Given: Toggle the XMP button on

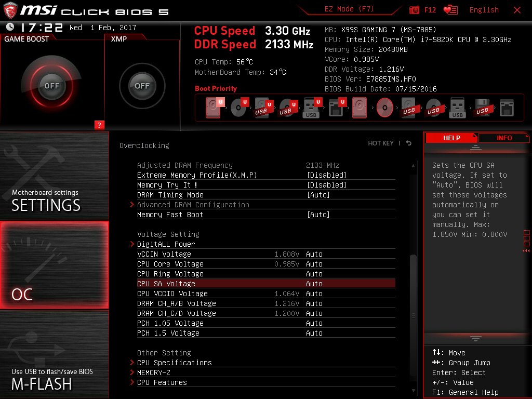Looking at the screenshot, I should 142,86.
